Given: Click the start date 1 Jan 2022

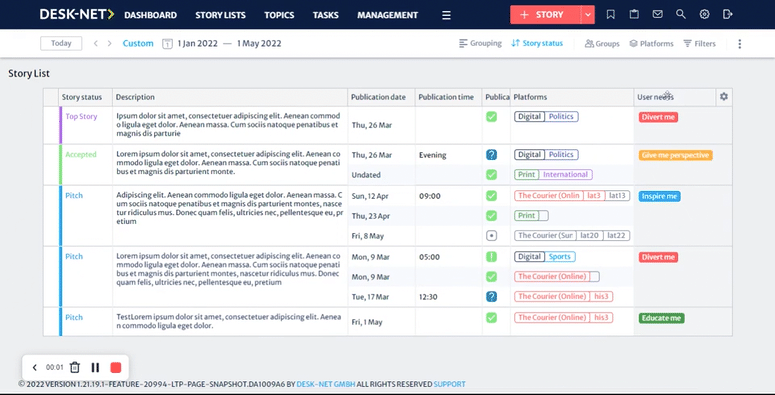Looking at the screenshot, I should pyautogui.click(x=198, y=44).
